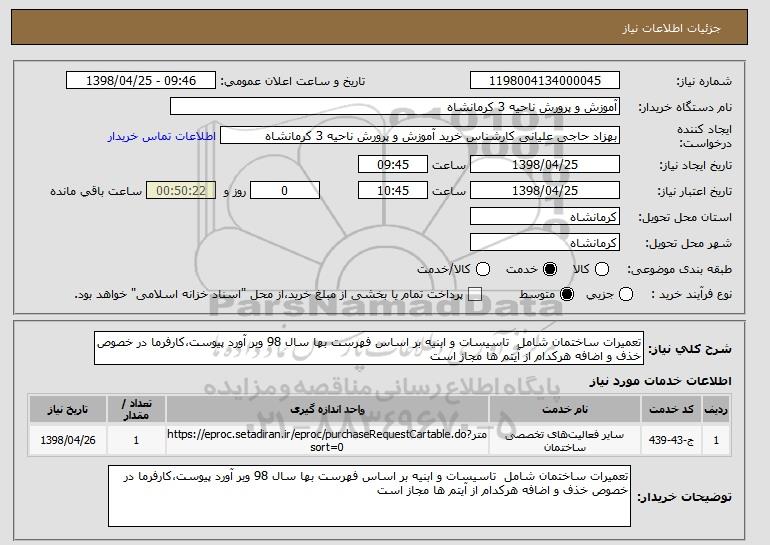The image size is (770, 545).
Task: Click the نام دستگاه خریدار field
Action: point(395,107)
